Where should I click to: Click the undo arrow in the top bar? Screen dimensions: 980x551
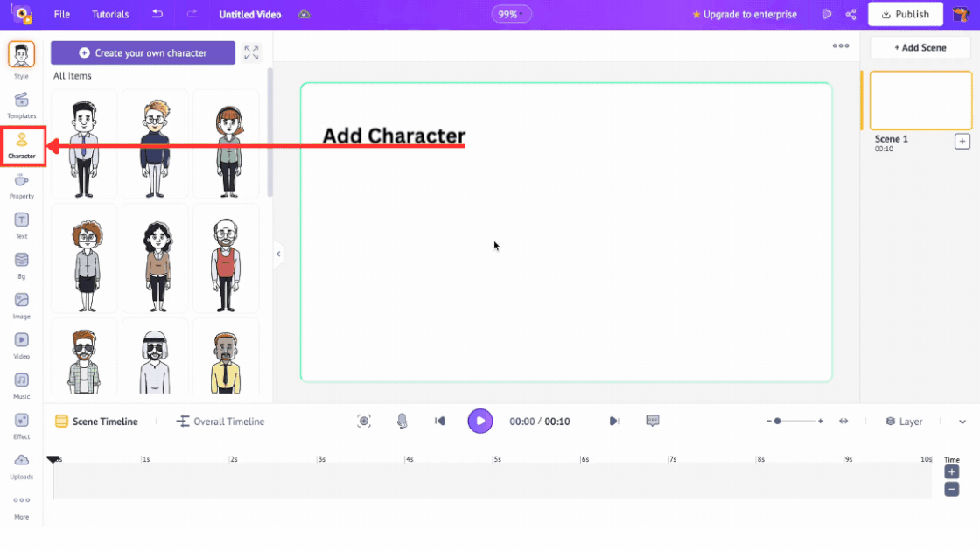pos(157,13)
